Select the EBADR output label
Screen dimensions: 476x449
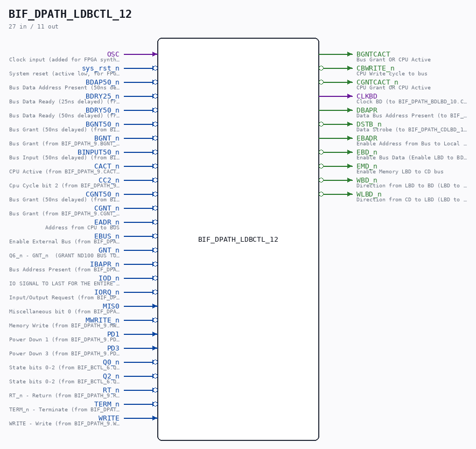[367, 138]
